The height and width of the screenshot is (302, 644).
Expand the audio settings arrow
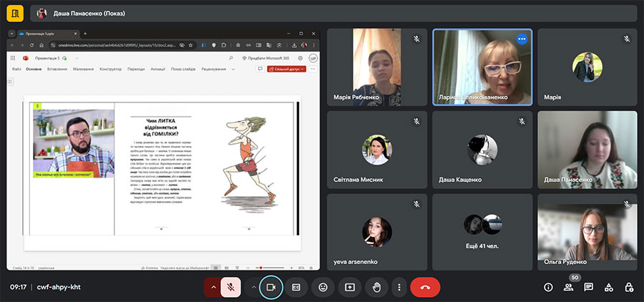(x=212, y=287)
